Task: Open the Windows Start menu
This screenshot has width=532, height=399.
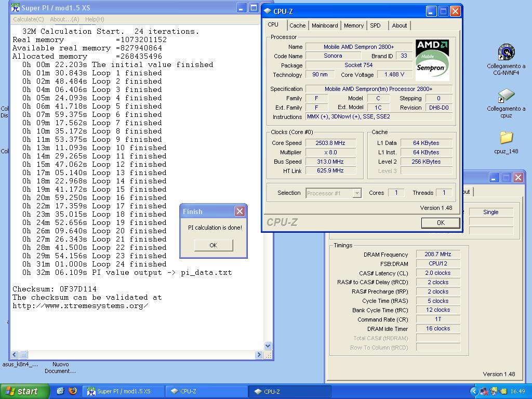Action: tap(24, 391)
